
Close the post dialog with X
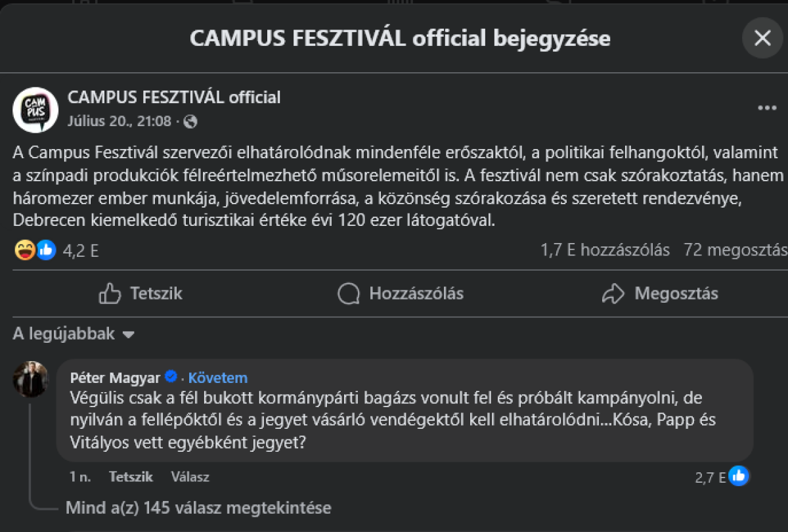(762, 38)
